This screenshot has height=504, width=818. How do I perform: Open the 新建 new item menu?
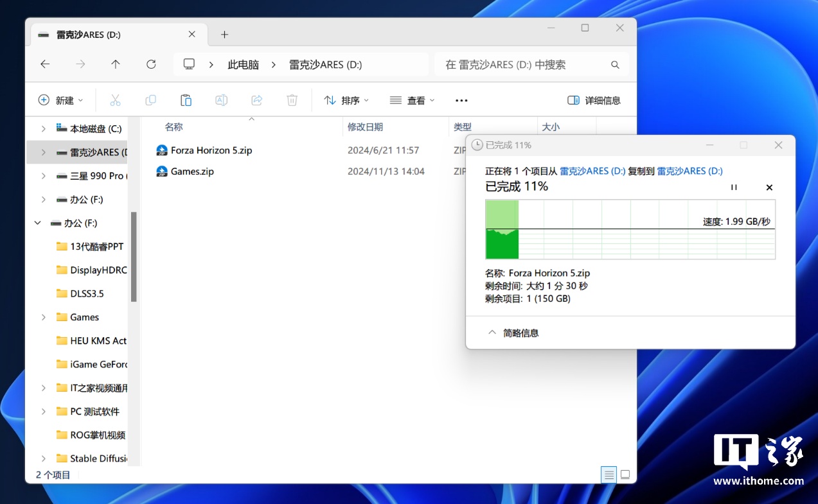[61, 100]
